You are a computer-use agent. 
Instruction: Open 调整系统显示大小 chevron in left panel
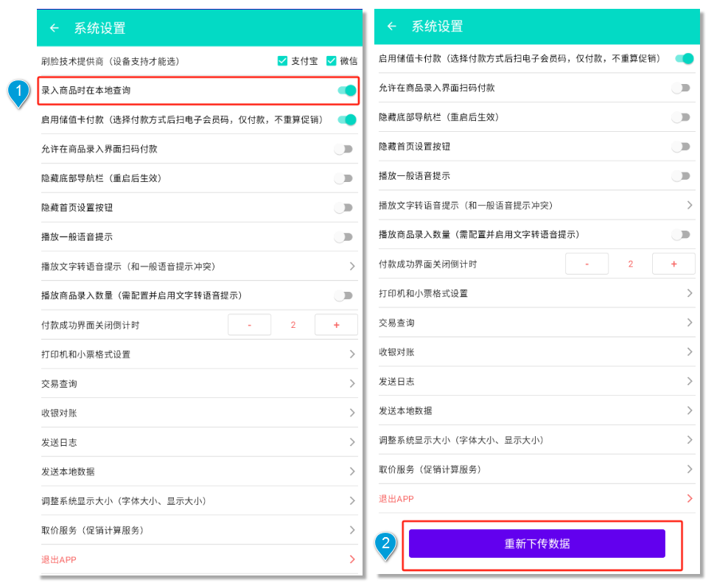(352, 500)
